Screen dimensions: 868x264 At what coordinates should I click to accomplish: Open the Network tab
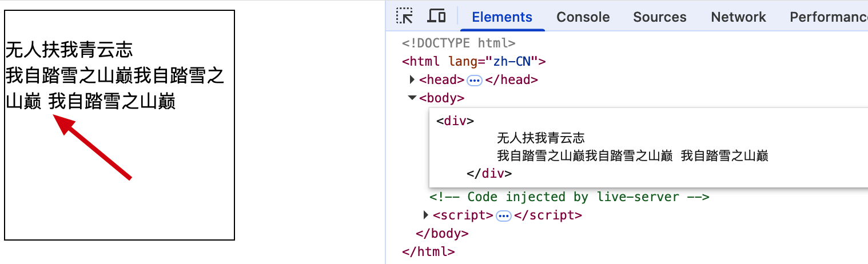coord(738,17)
